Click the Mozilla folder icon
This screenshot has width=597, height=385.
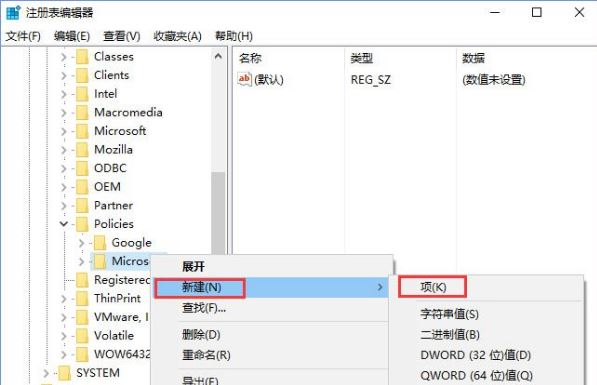(82, 150)
